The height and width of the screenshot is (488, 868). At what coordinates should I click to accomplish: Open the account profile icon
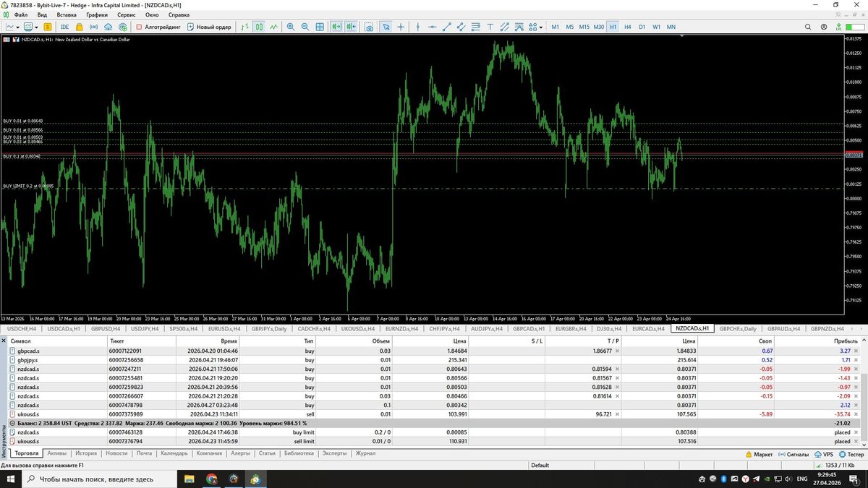824,27
